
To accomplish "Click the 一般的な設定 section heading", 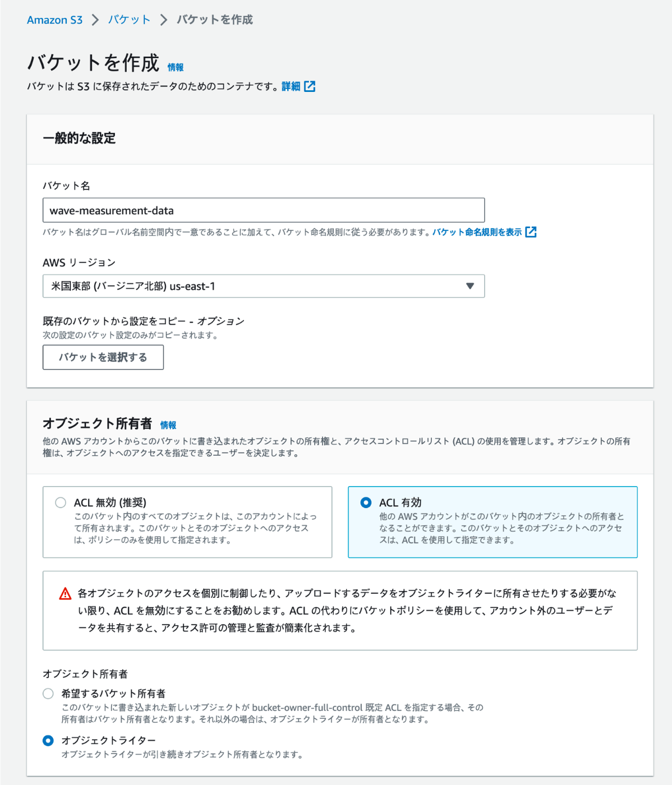I will click(79, 138).
